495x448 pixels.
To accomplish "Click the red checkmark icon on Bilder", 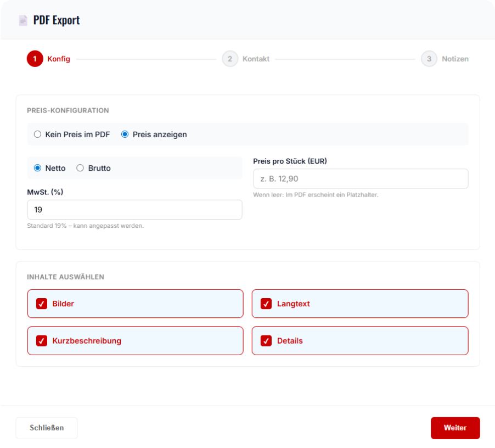I will click(x=41, y=304).
